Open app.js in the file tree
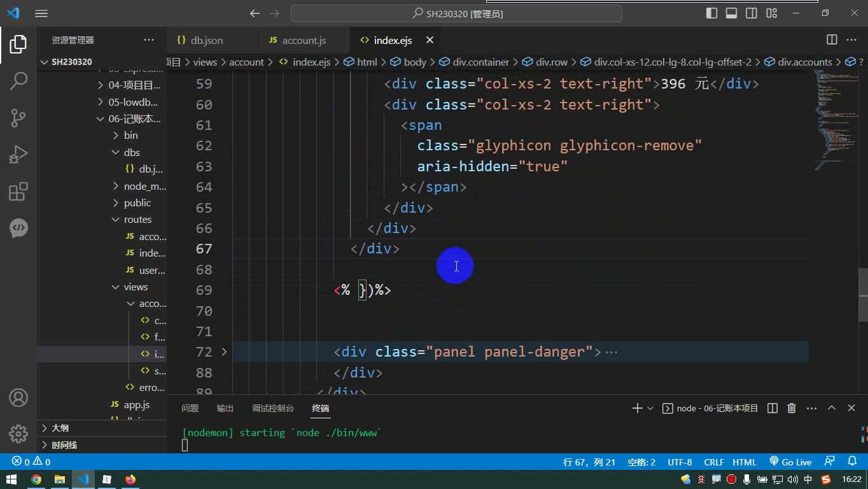Image resolution: width=868 pixels, height=489 pixels. click(x=136, y=405)
